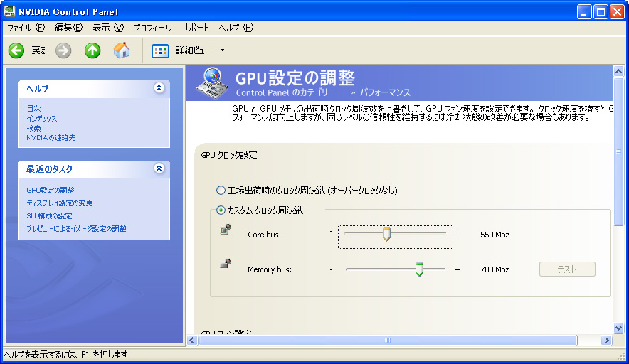This screenshot has height=364, width=629.
Task: Click horizontal scrollbar right arrow
Action: point(606,341)
